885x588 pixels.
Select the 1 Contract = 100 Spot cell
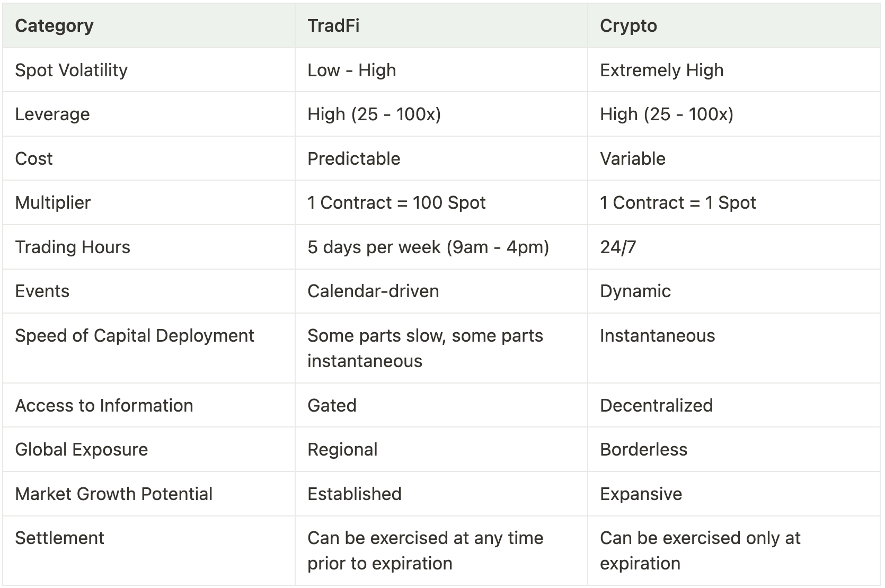point(396,203)
